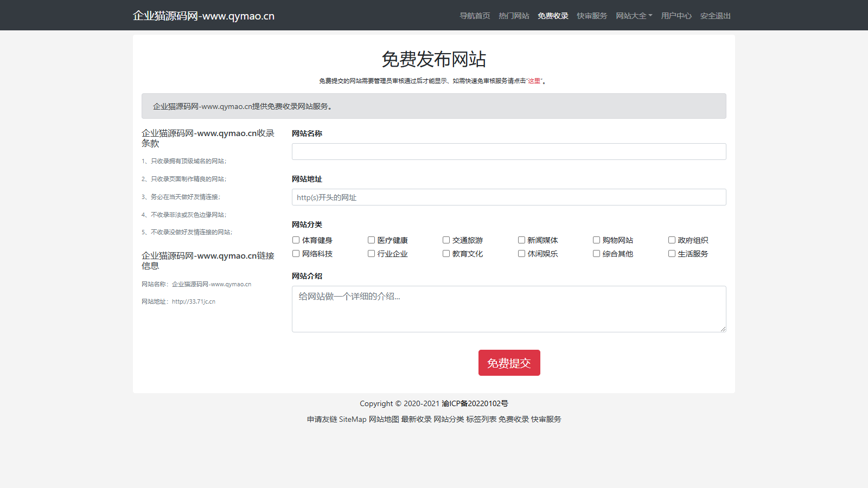Click the site brand title in header
This screenshot has width=868, height=488.
[x=203, y=16]
